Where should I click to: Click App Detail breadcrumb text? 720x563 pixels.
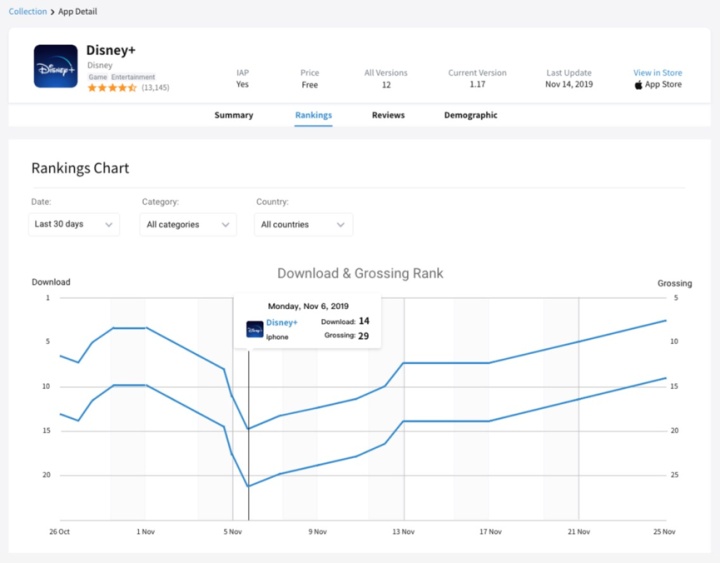(78, 11)
